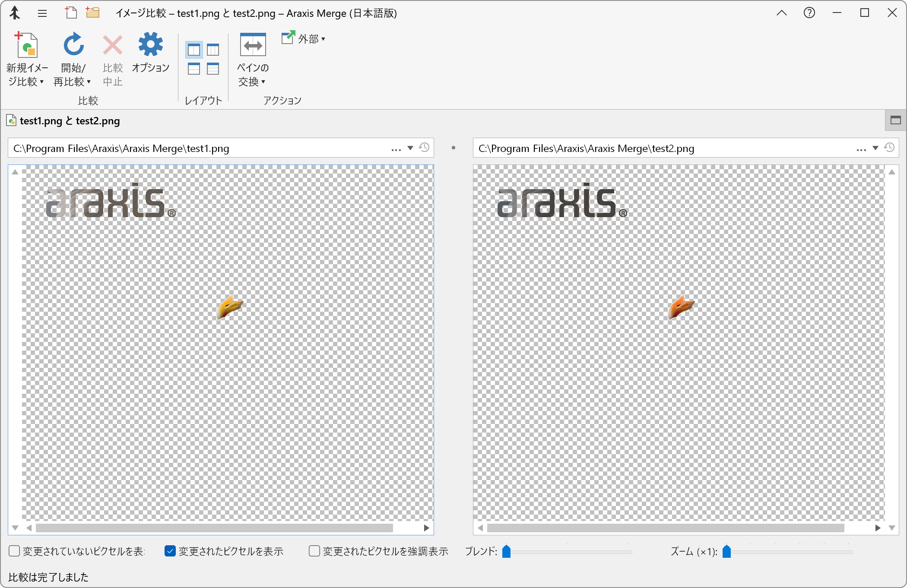This screenshot has width=907, height=588.
Task: Open the hamburger menu
Action: 42,13
